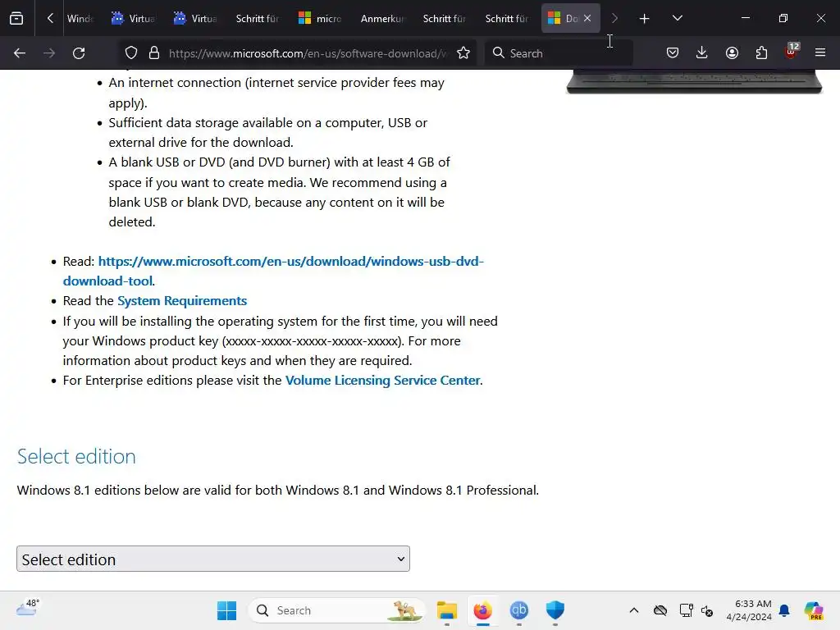Switch to the 'Wind' tab
The height and width of the screenshot is (630, 840).
(80, 19)
